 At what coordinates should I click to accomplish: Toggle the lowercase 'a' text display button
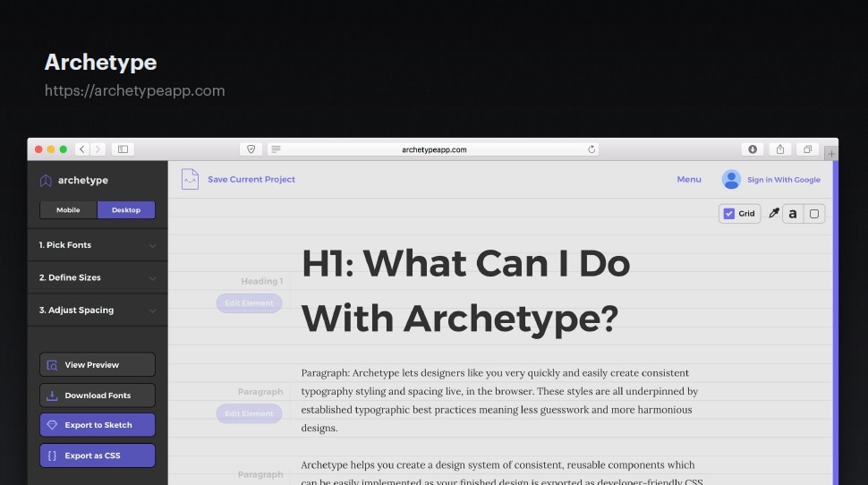[x=793, y=214]
